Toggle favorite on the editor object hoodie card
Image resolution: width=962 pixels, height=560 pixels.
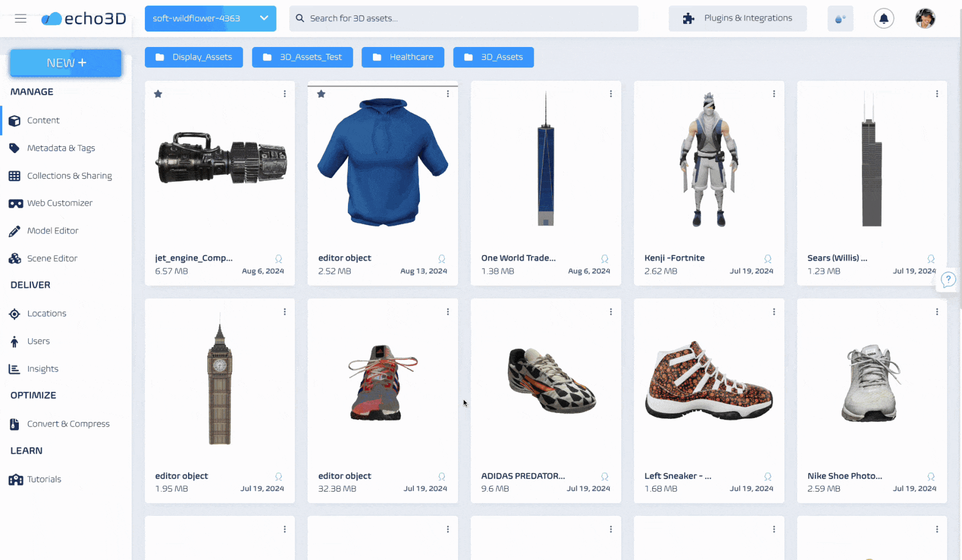click(321, 93)
